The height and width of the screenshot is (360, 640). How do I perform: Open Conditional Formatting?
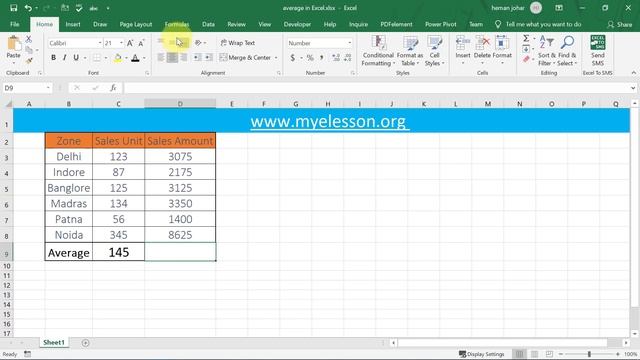(x=378, y=51)
